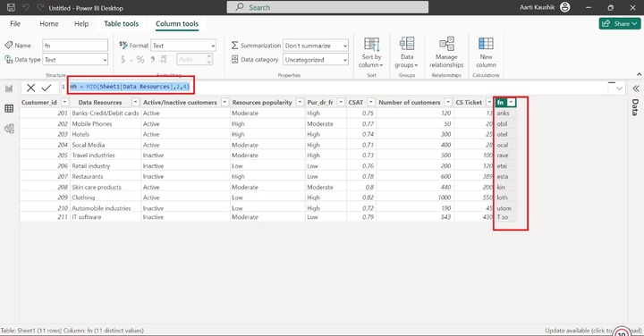
Task: Click the Share button
Action: coord(620,24)
